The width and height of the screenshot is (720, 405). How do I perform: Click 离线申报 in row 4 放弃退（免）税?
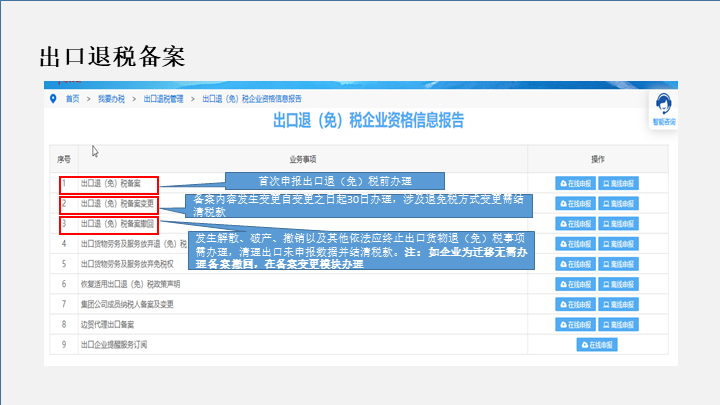click(x=618, y=244)
